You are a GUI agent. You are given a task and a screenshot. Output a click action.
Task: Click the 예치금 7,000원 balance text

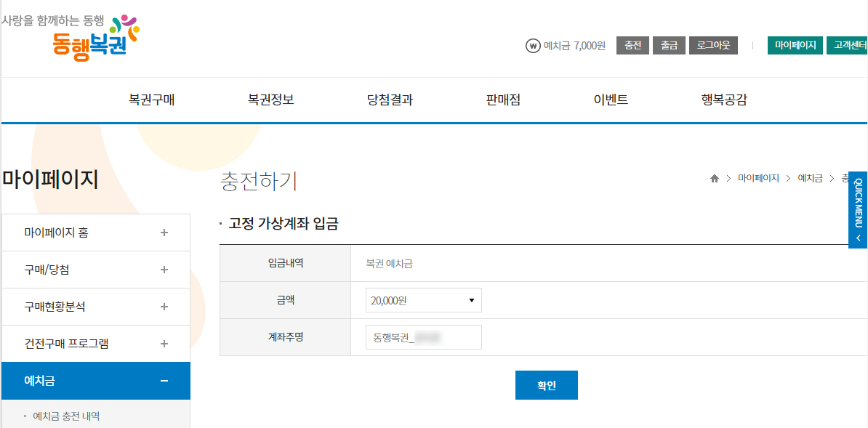click(575, 45)
